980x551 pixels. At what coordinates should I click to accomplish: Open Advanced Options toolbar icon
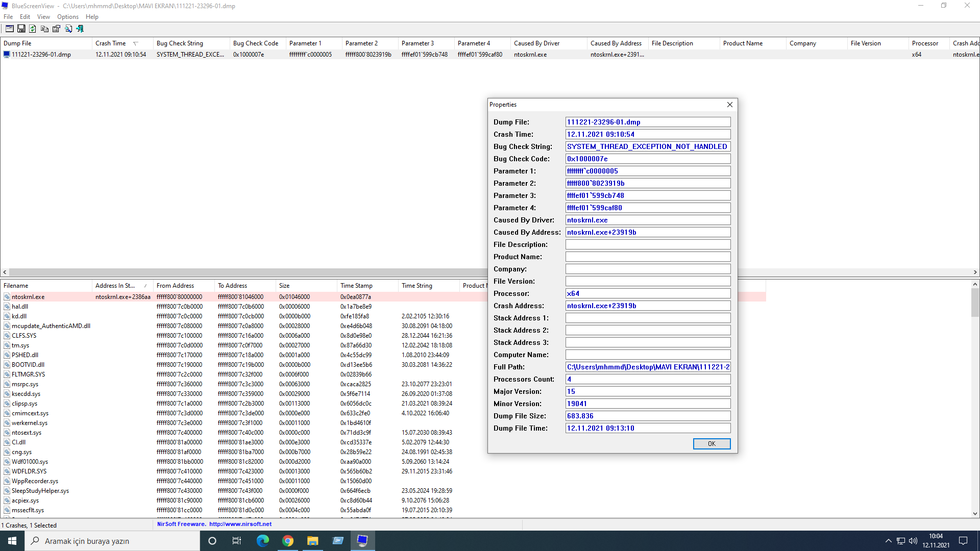(x=9, y=29)
